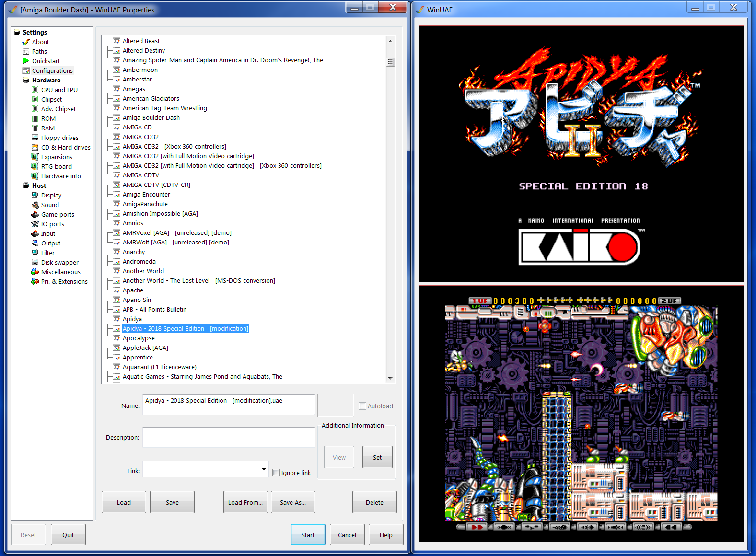Click the green Quickstart arrow icon
756x556 pixels.
26,61
